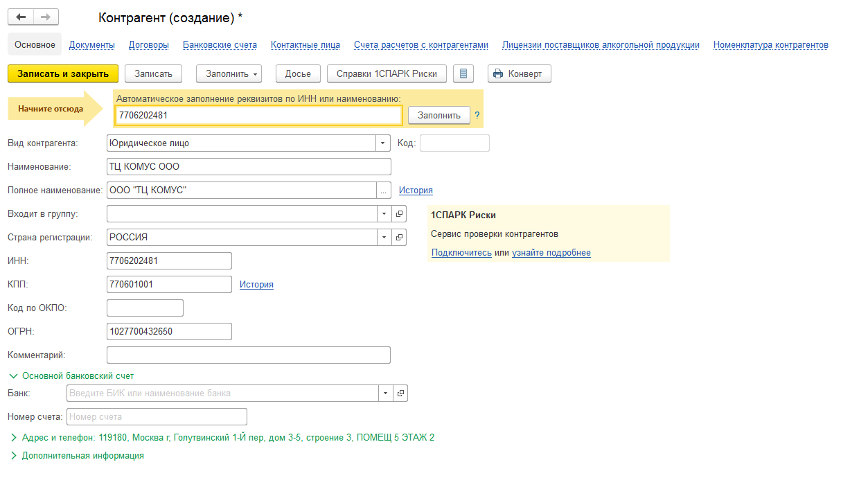Open the Вид контрагента dropdown
The image size is (868, 478).
pos(384,143)
